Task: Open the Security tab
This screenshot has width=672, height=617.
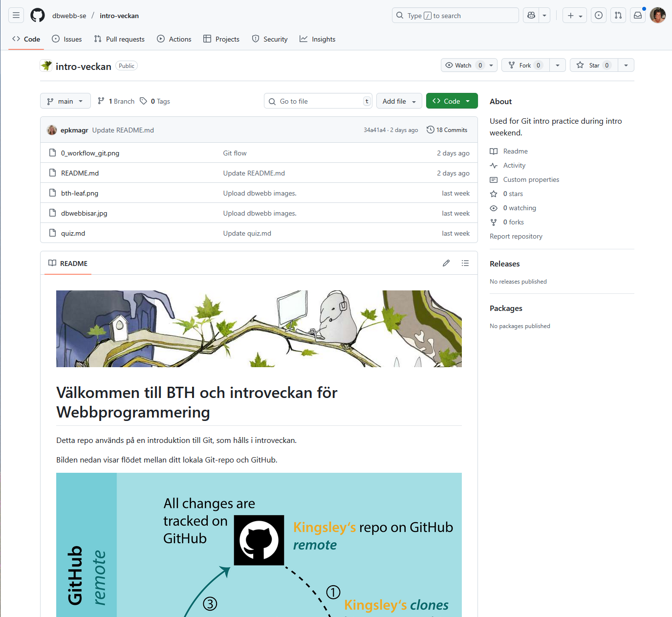Action: pos(270,39)
